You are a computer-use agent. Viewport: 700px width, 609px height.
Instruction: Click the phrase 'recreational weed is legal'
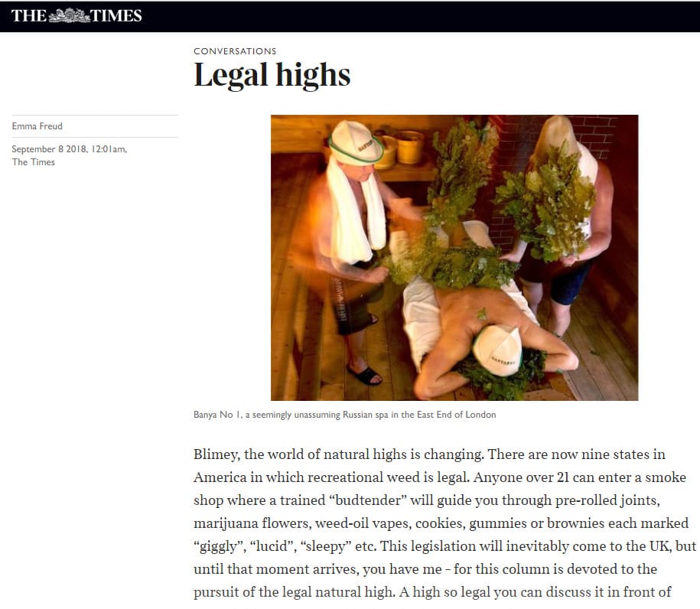(x=388, y=477)
